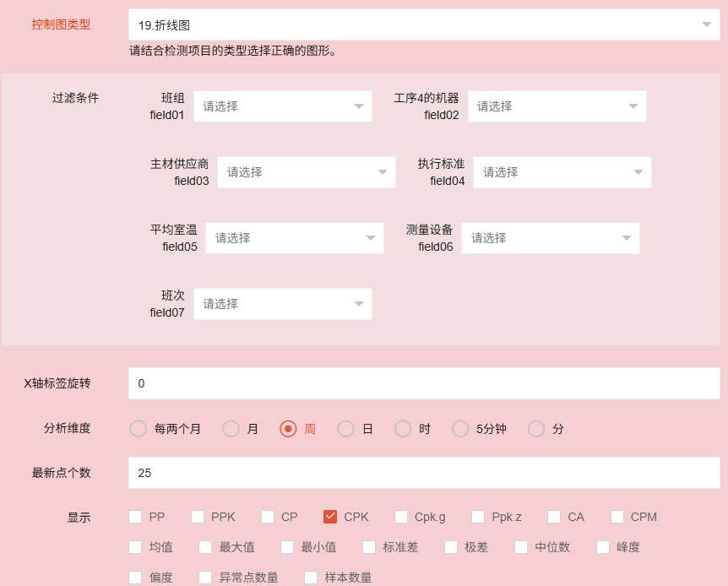The width and height of the screenshot is (728, 586).
Task: Select the 每两个月 radio button
Action: (x=138, y=429)
